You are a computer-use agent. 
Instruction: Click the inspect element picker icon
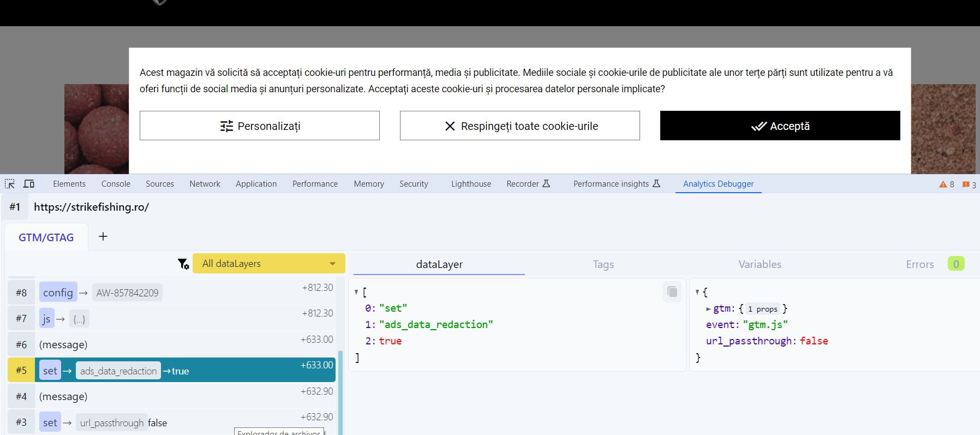click(x=10, y=184)
